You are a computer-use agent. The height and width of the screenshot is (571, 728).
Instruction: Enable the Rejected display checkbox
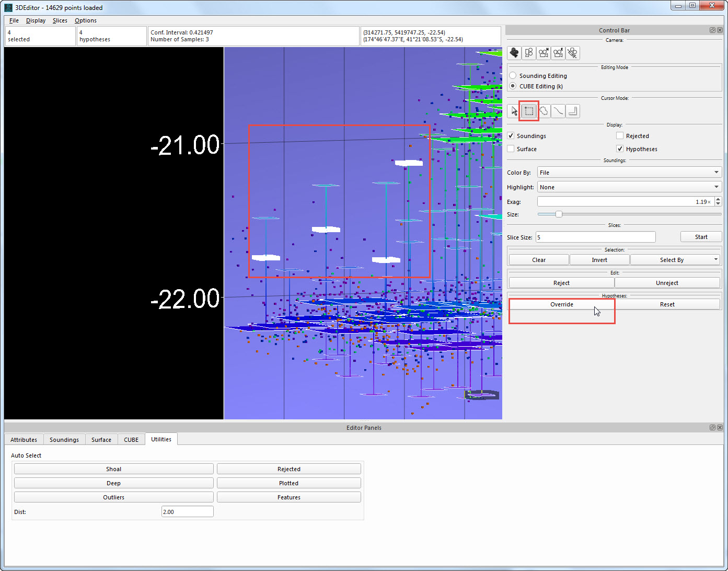(x=620, y=136)
